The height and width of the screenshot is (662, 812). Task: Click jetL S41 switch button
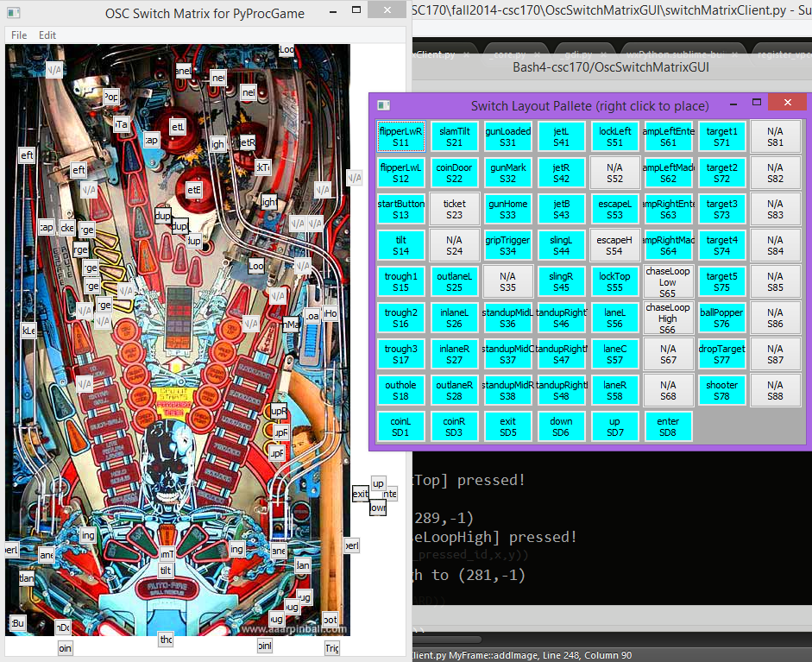(x=562, y=136)
